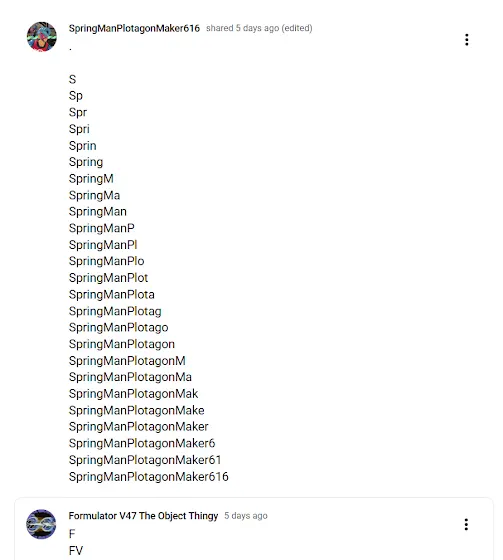Image resolution: width=503 pixels, height=560 pixels.
Task: Click the 'SpringManPlotagonMaker6' text line
Action: pos(142,444)
